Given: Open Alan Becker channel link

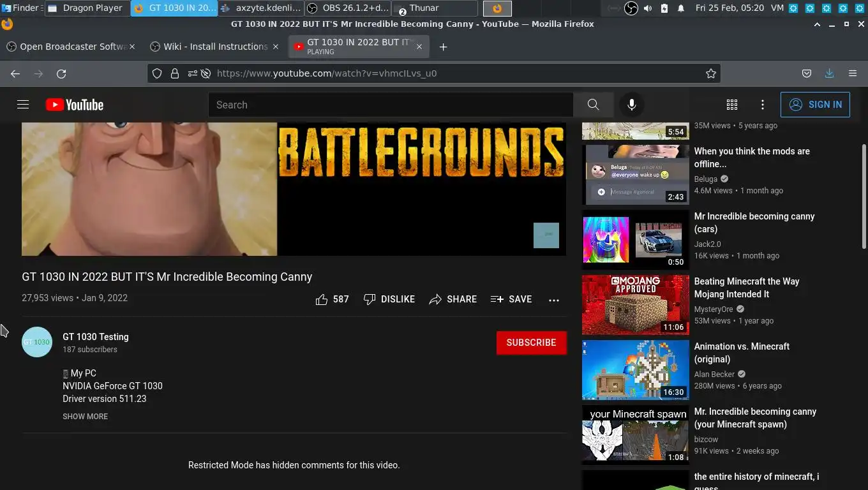Looking at the screenshot, I should coord(714,375).
